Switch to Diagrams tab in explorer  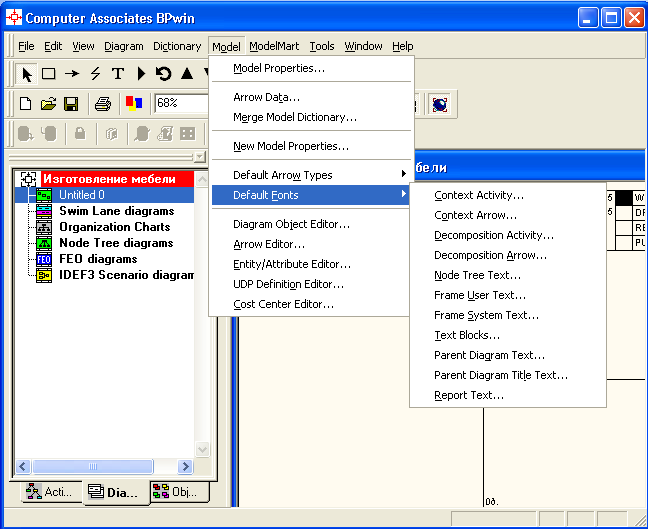[116, 493]
